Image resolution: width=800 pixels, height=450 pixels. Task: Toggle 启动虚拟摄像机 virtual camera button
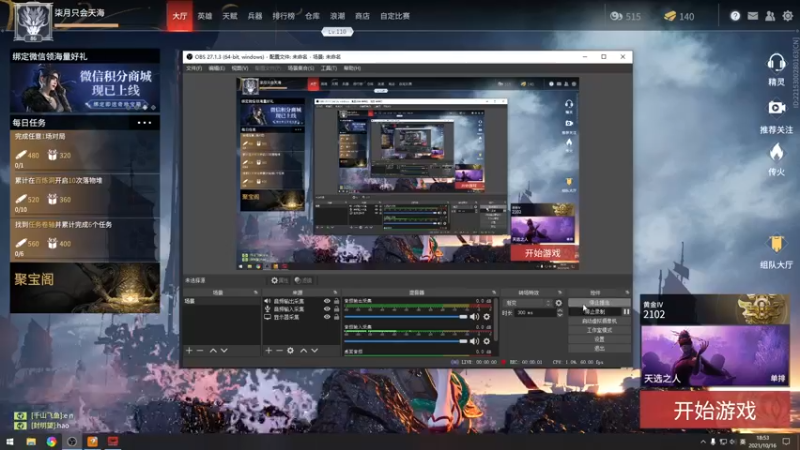click(599, 321)
